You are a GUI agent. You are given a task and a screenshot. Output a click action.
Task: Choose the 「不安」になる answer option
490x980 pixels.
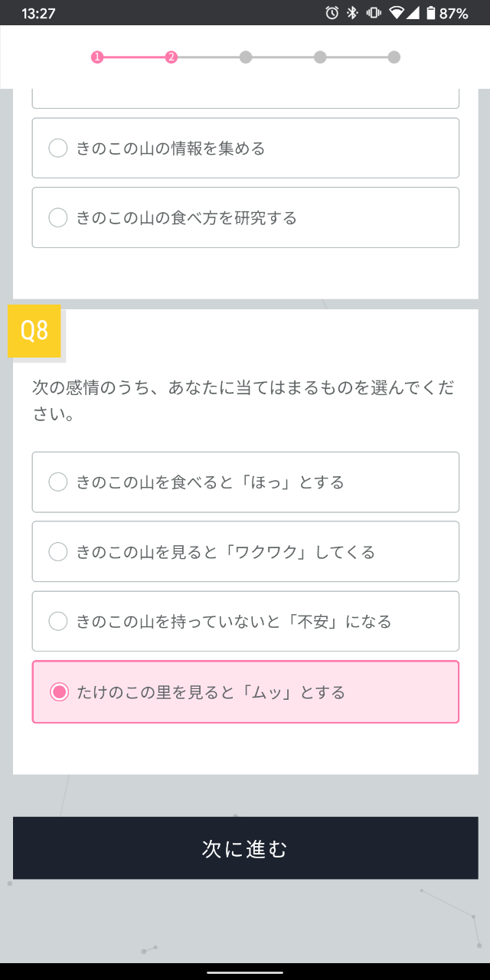coord(58,622)
